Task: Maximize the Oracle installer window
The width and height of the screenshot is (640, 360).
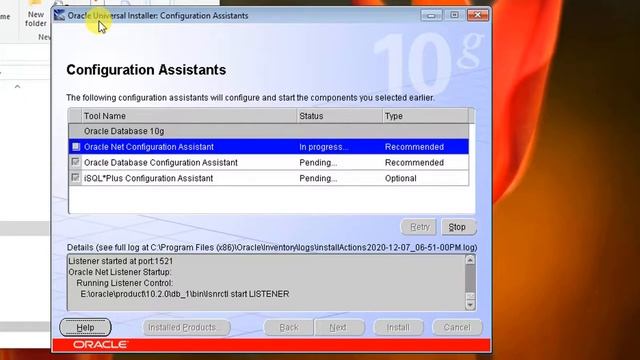Action: [454, 15]
